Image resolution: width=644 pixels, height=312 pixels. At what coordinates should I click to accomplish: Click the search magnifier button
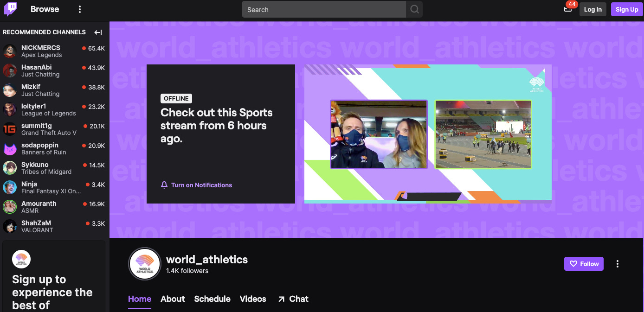[414, 9]
